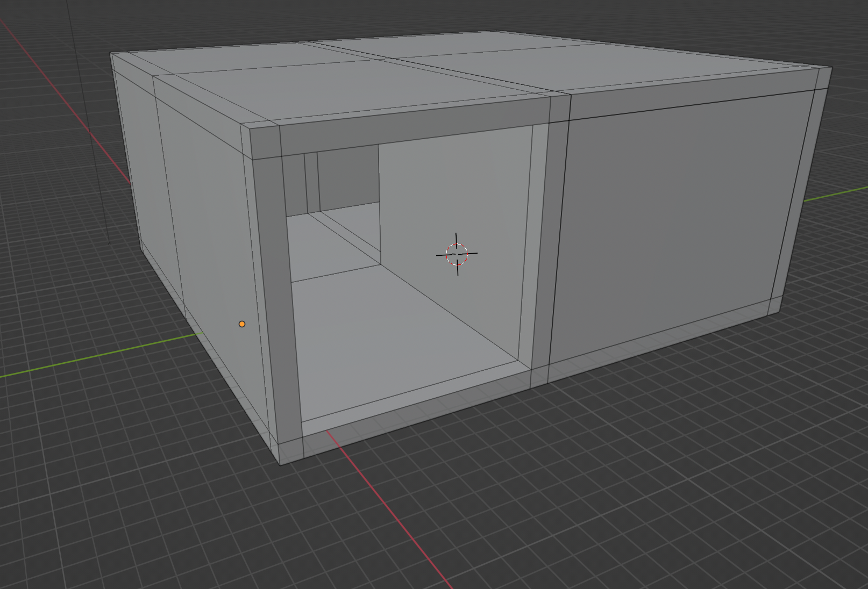Click the orange object origin dot

click(x=242, y=324)
